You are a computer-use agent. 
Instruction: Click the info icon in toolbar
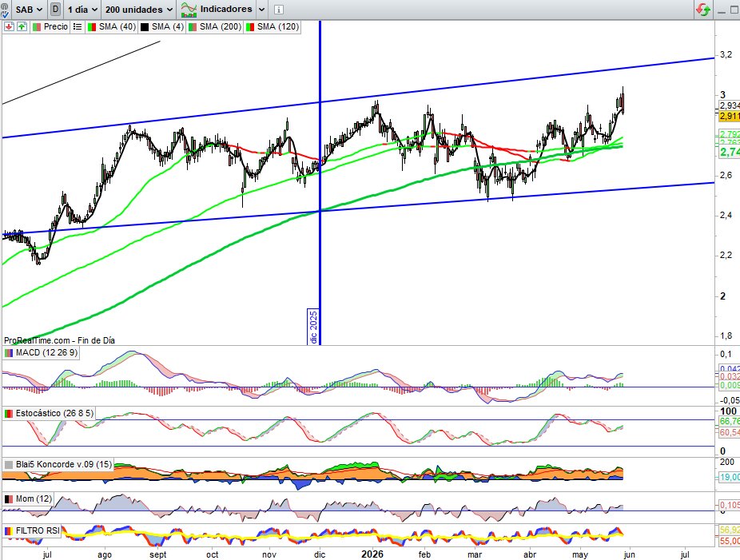(279, 10)
